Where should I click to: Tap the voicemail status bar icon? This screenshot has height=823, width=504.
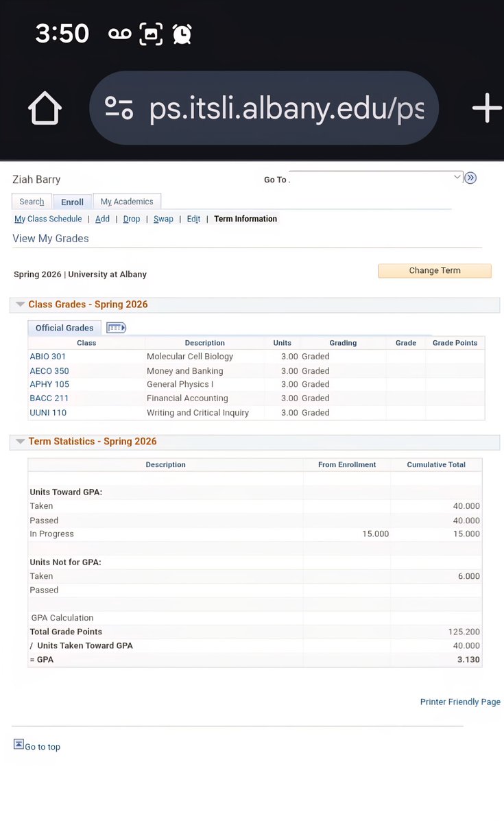(119, 33)
